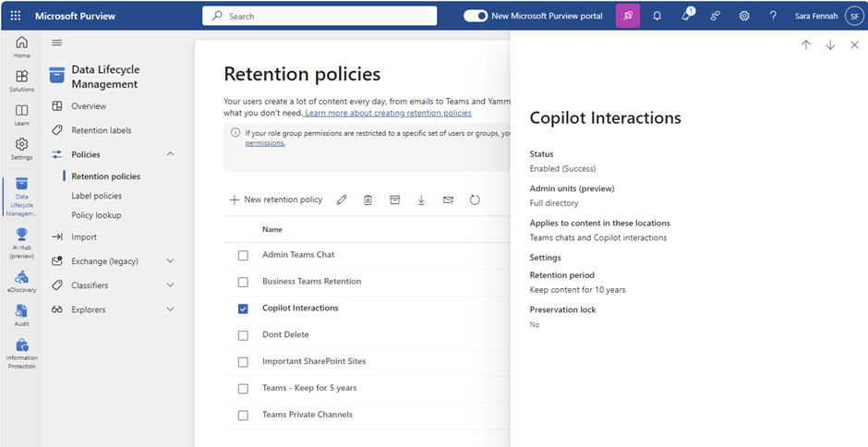
Task: Expand the Explorers chevron
Action: point(171,309)
